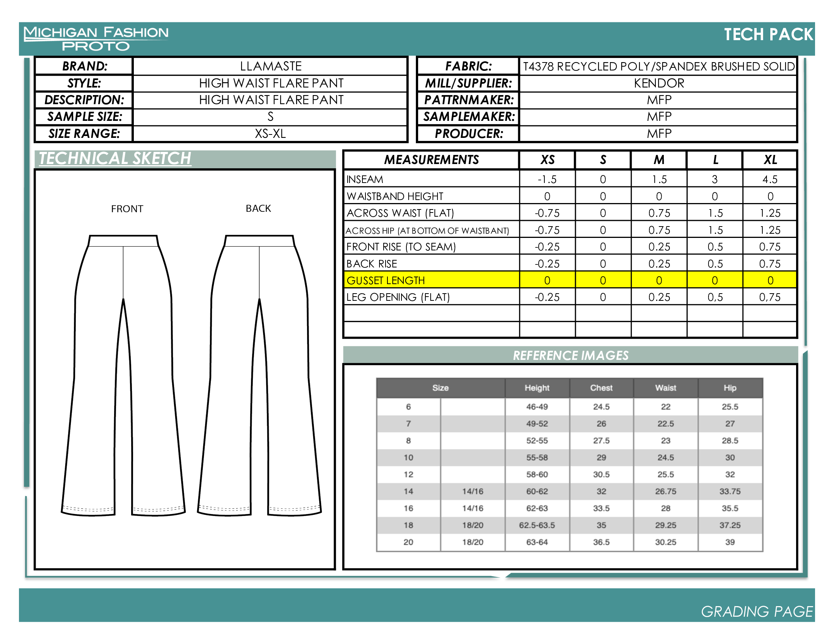
Task: Select the waist value 26.75
Action: (x=666, y=491)
